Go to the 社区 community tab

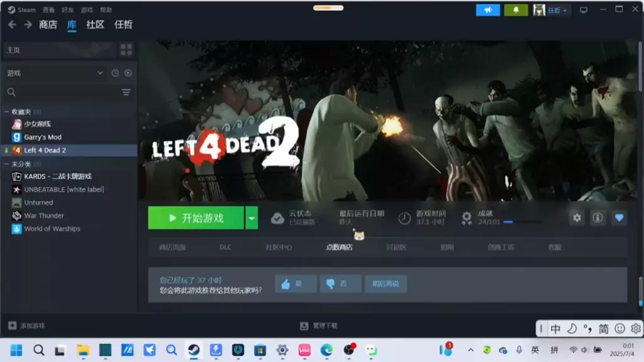(96, 25)
